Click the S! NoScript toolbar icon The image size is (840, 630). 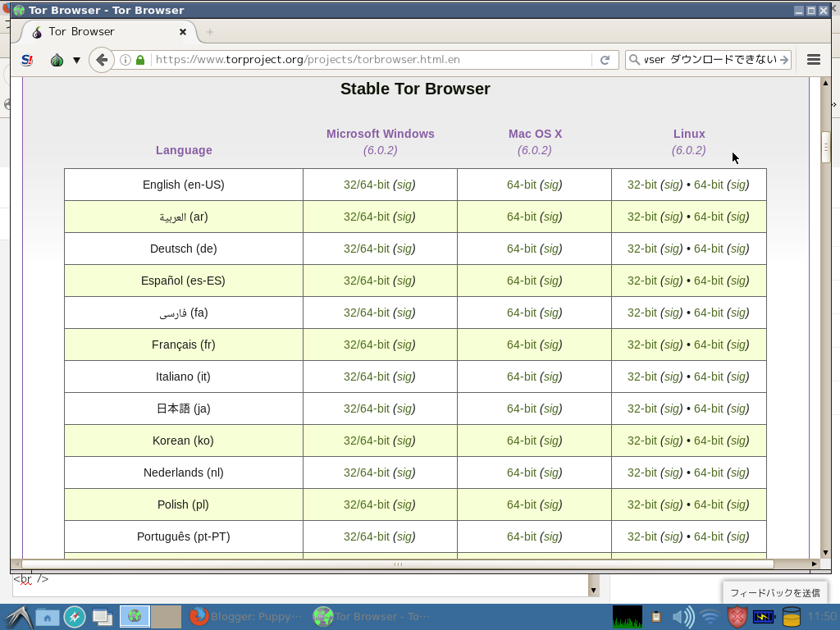[x=27, y=60]
